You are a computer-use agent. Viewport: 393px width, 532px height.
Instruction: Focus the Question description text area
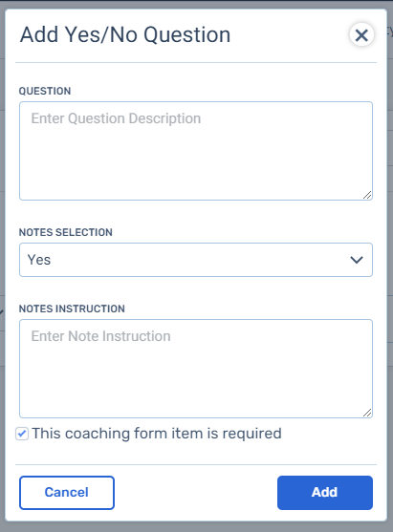click(x=196, y=151)
